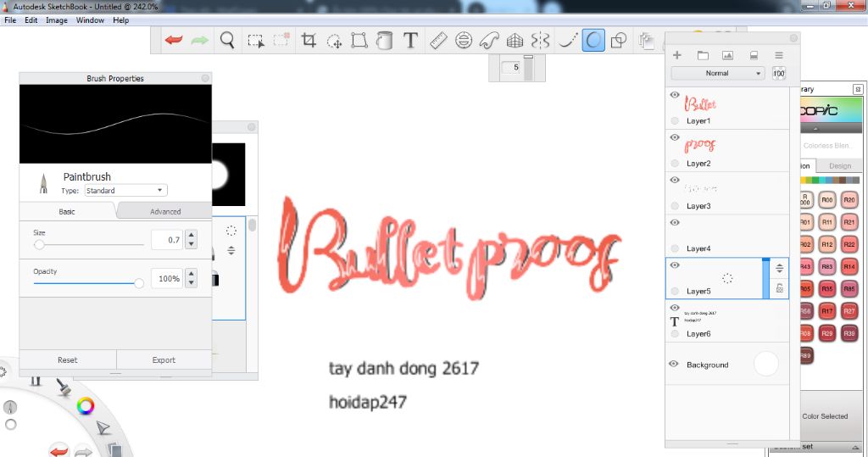Viewport: 868px width, 457px height.
Task: Increase Opacity with up arrow
Action: pyautogui.click(x=191, y=274)
